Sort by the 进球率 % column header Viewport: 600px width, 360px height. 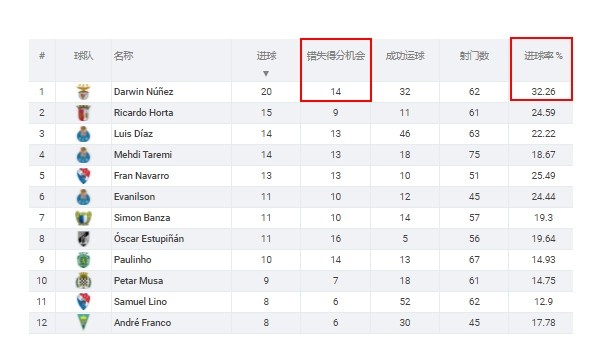click(x=543, y=56)
